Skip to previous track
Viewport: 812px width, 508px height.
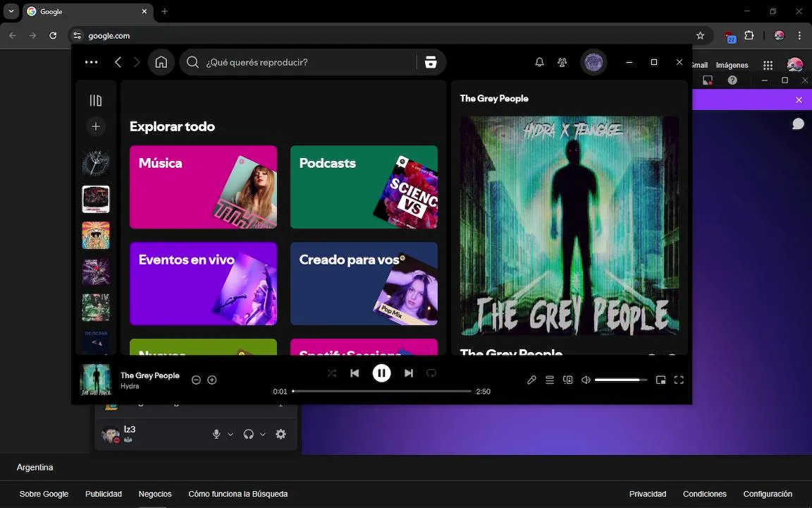click(x=355, y=373)
